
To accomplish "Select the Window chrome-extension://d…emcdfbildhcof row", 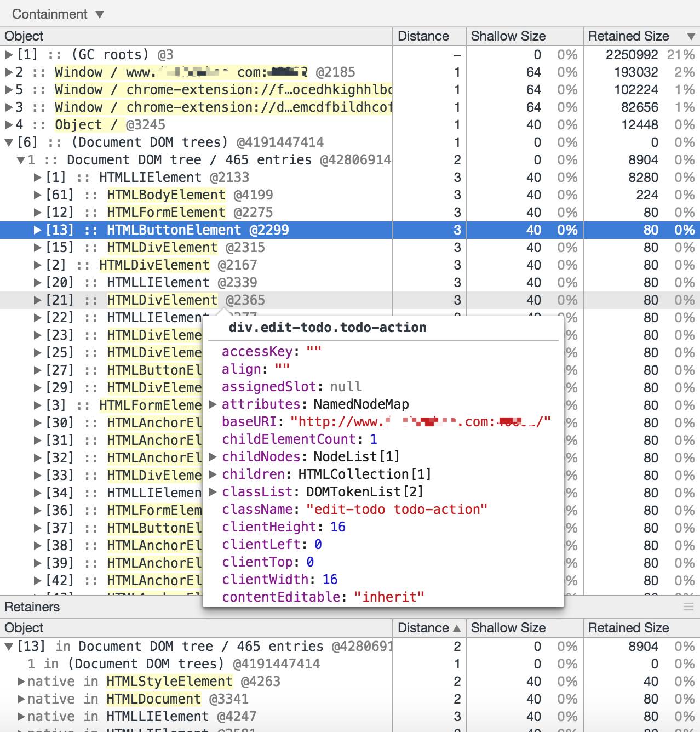I will coord(350,107).
